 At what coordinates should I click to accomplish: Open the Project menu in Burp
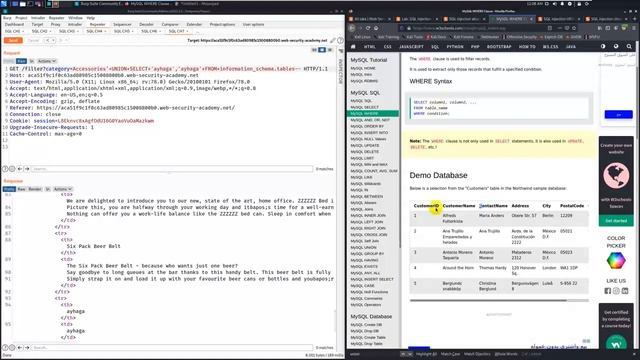(x=21, y=18)
